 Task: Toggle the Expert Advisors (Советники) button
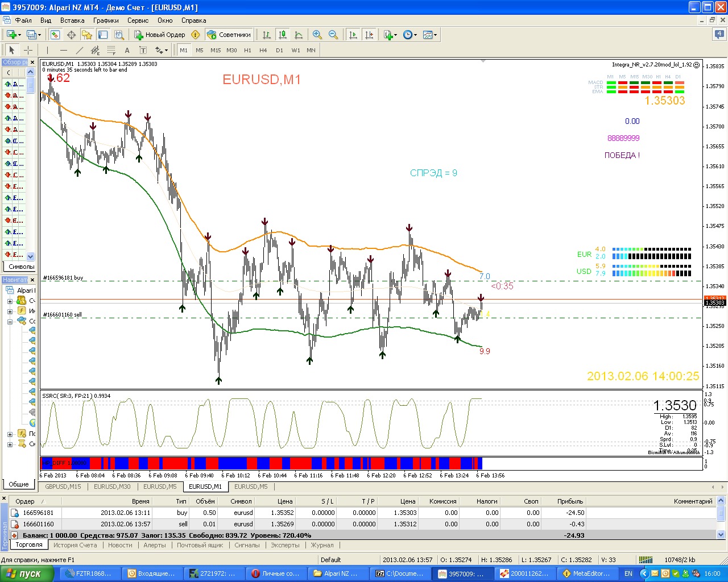[x=229, y=35]
